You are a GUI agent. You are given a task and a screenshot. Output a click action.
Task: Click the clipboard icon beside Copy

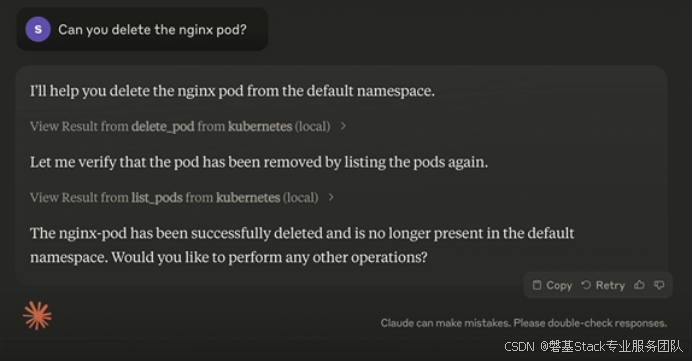click(537, 285)
